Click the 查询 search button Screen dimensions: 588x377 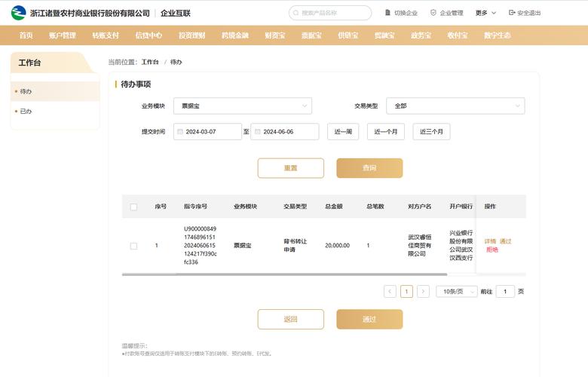point(369,168)
